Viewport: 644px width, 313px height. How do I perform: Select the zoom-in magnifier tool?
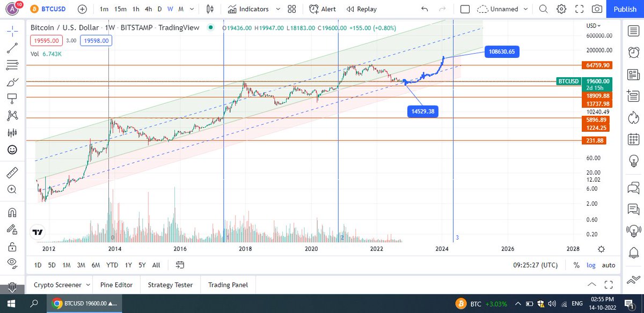(x=11, y=189)
